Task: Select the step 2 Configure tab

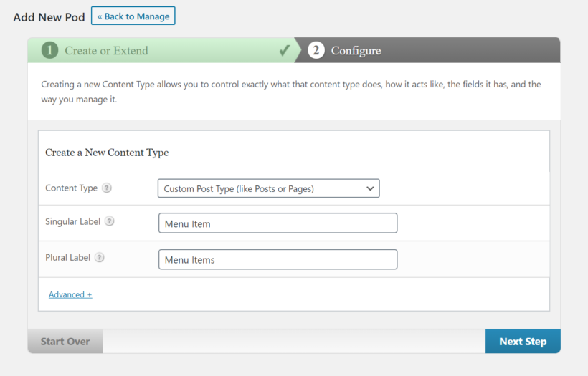Action: (427, 50)
